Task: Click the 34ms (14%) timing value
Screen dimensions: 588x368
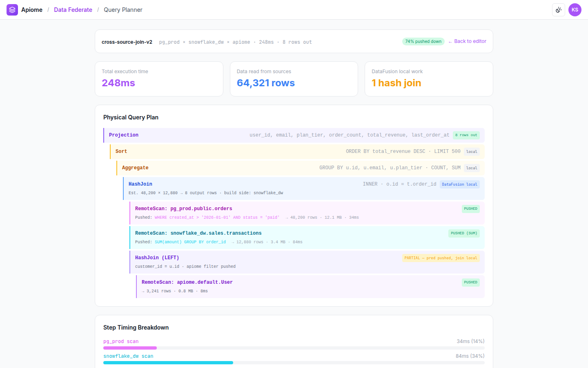Action: (470, 341)
